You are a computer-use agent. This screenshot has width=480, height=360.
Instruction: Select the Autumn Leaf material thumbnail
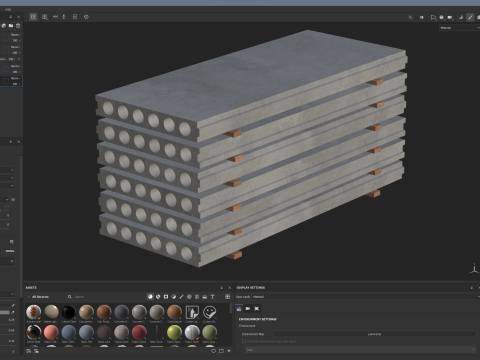coord(33,312)
